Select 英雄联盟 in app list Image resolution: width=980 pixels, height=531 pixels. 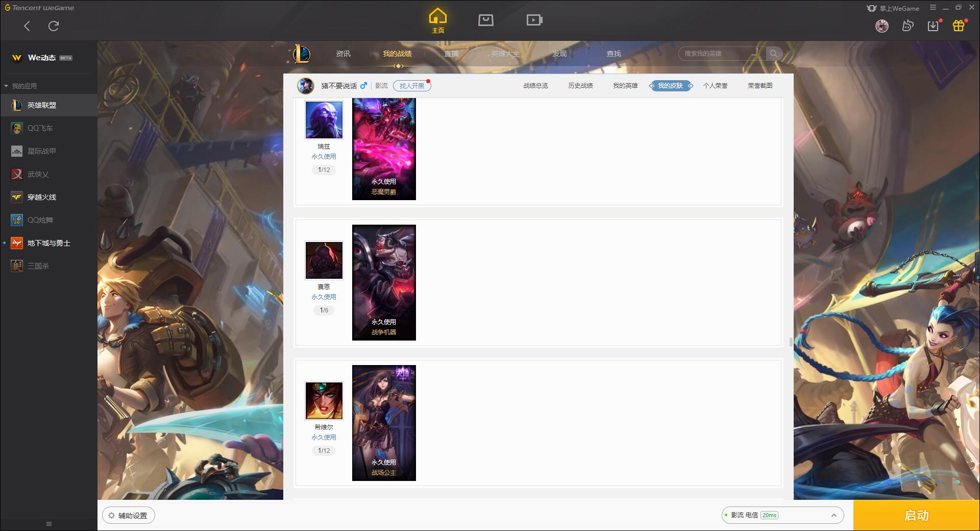point(48,105)
